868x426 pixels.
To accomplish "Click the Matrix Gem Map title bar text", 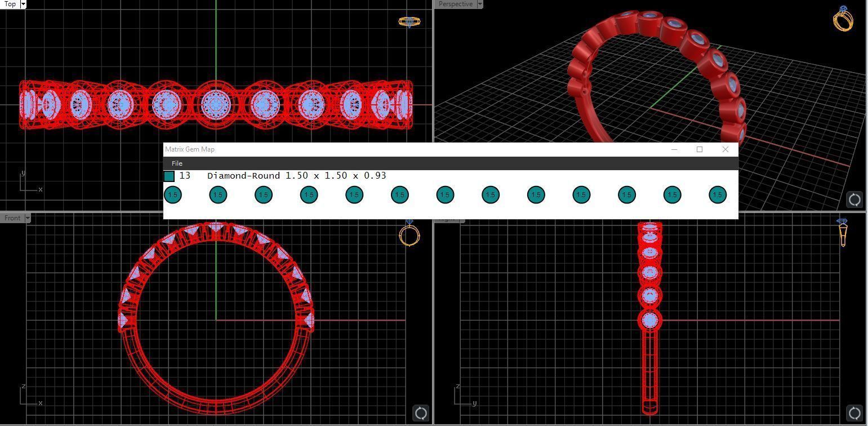I will (x=190, y=149).
